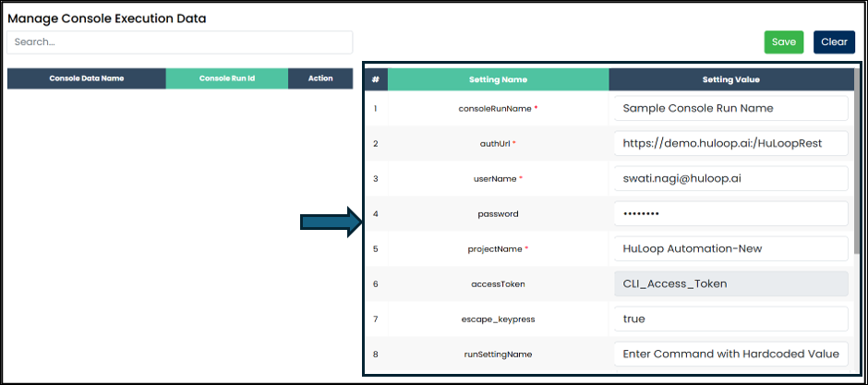
Task: Select the runSettingName value field
Action: [x=729, y=354]
